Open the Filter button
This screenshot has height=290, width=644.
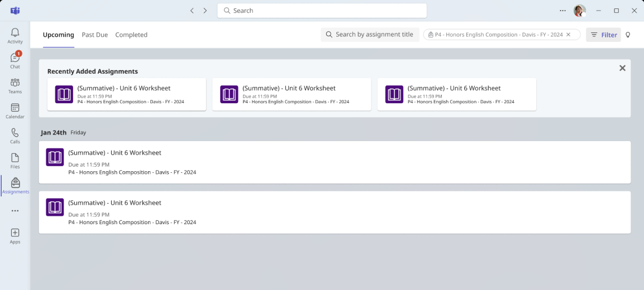[603, 35]
